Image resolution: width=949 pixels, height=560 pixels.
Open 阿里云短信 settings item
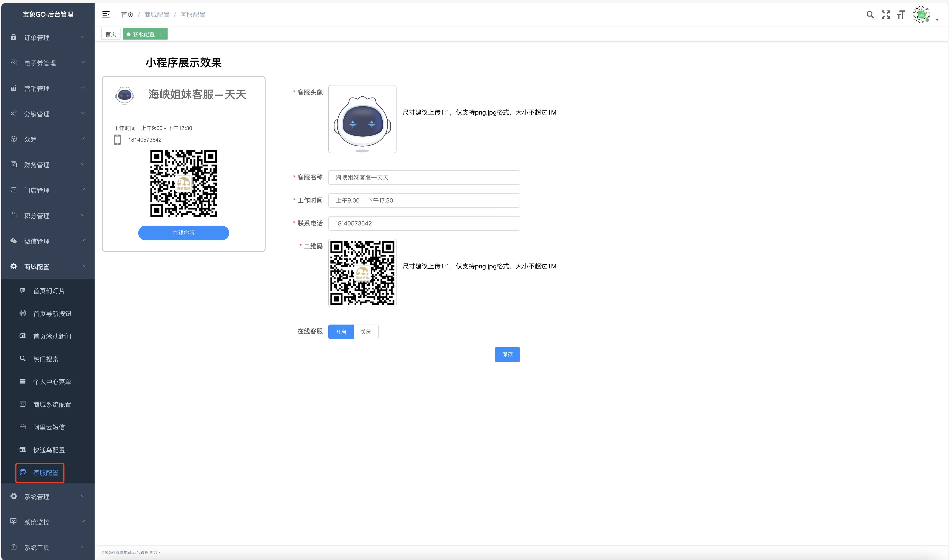49,427
